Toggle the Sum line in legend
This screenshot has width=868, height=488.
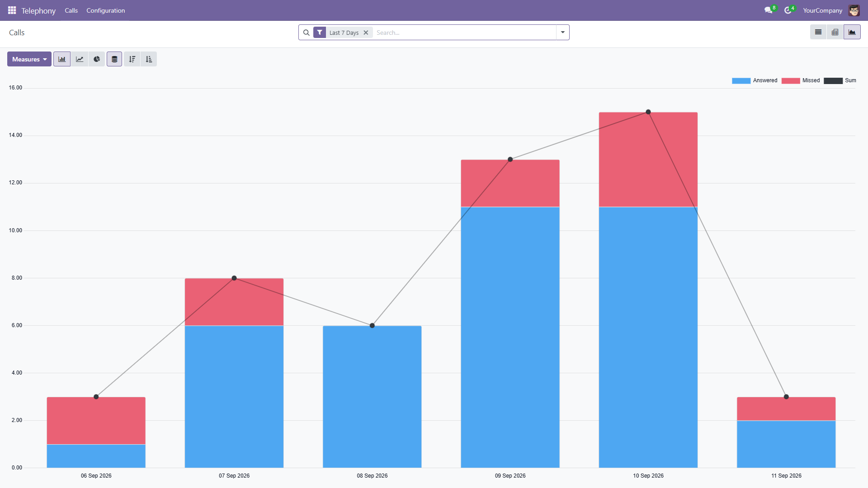pos(840,80)
